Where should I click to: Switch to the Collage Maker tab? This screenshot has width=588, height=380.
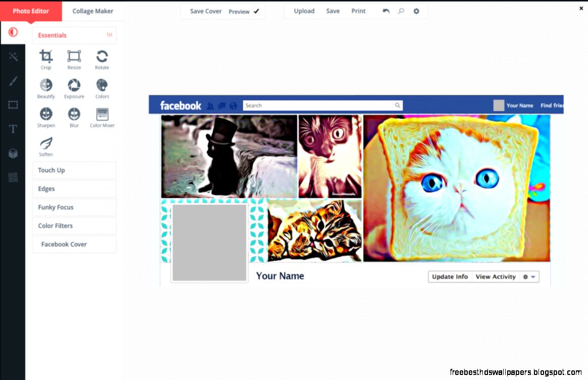point(92,11)
